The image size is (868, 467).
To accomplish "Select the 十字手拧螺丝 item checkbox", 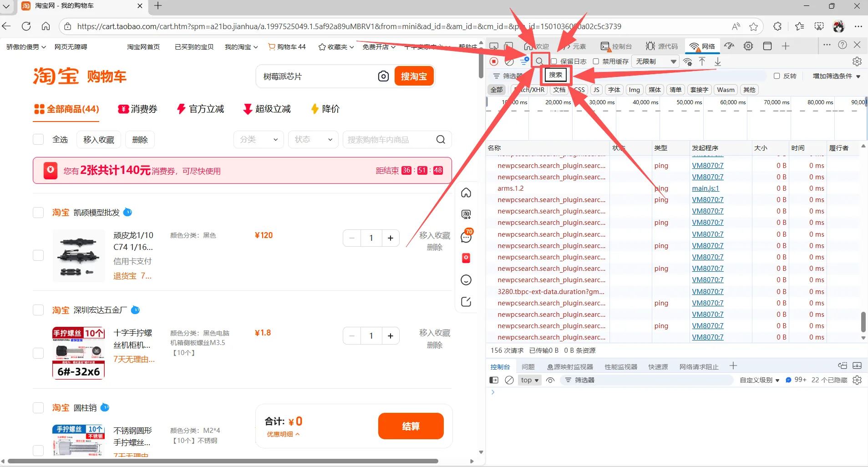I will 38,353.
